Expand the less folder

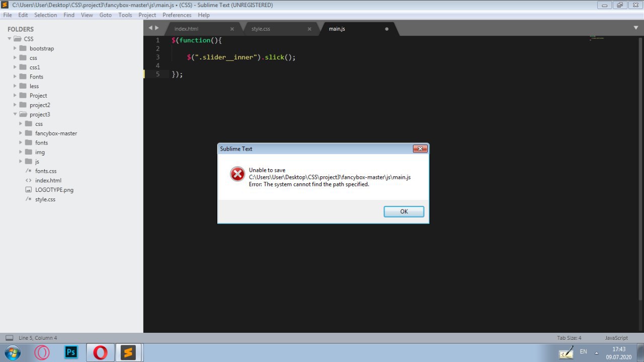pyautogui.click(x=15, y=86)
